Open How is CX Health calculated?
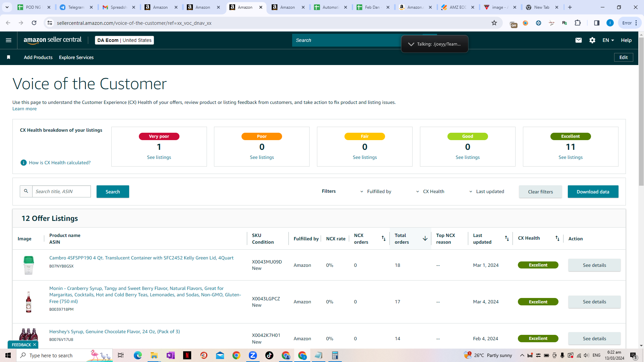The height and width of the screenshot is (362, 644). click(60, 163)
